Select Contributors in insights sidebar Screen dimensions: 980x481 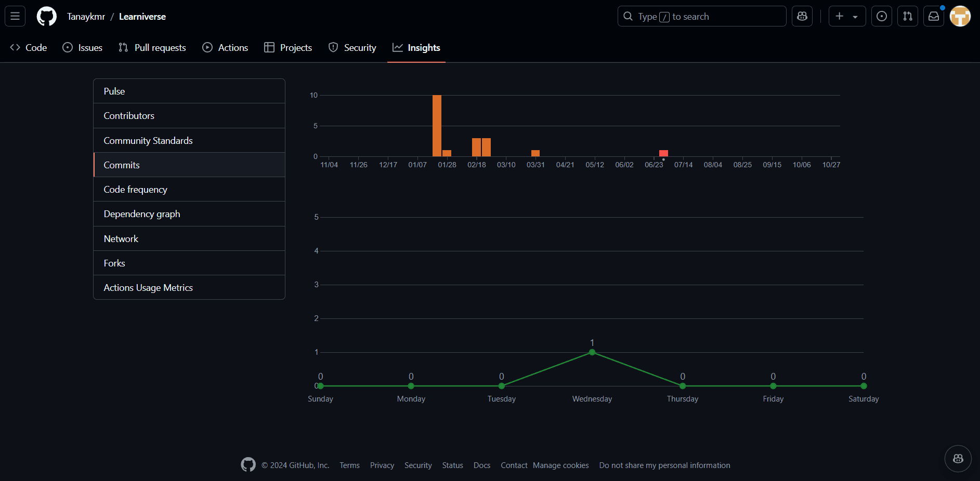(x=189, y=116)
